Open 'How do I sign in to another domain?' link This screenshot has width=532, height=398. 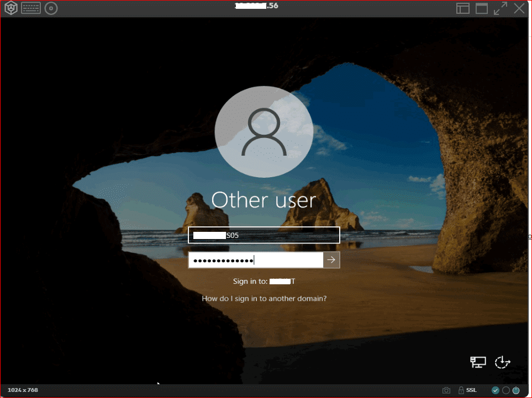click(264, 299)
